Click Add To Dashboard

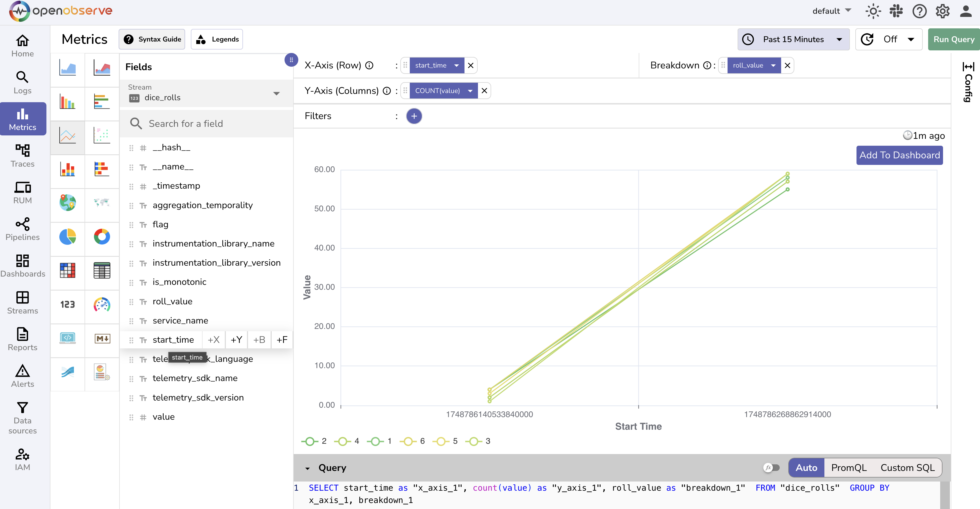click(899, 155)
